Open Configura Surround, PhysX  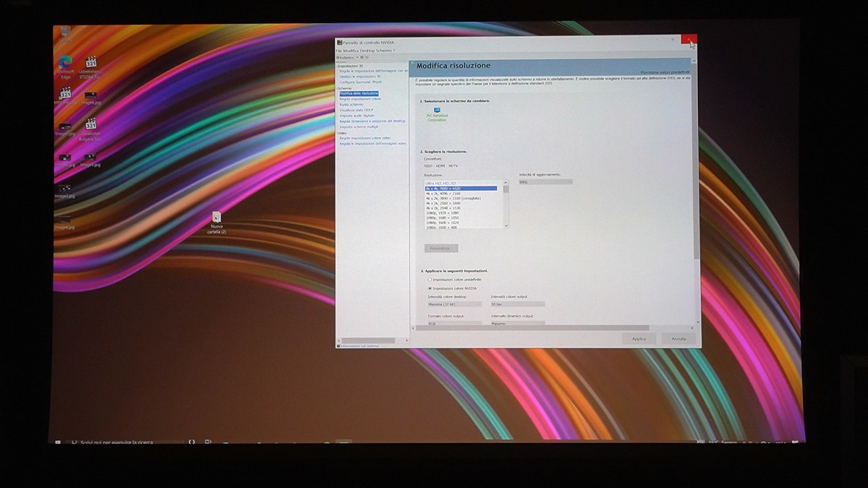click(x=361, y=82)
